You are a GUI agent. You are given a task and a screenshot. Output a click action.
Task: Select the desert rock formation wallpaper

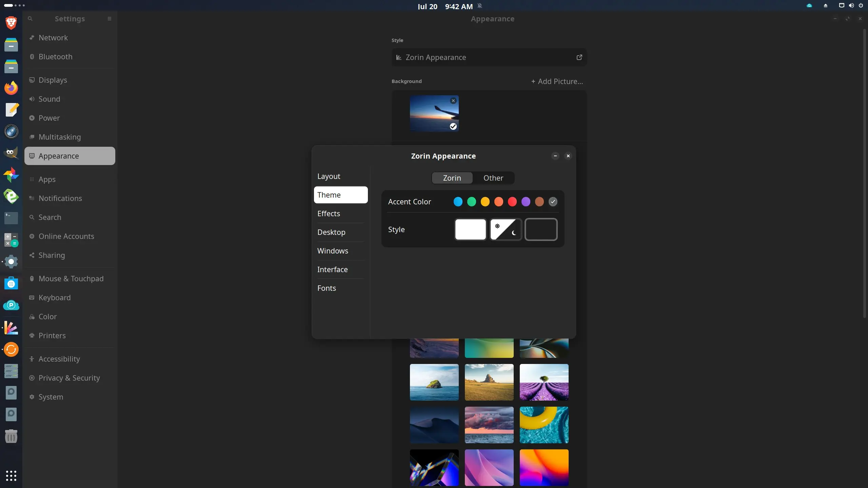489,382
